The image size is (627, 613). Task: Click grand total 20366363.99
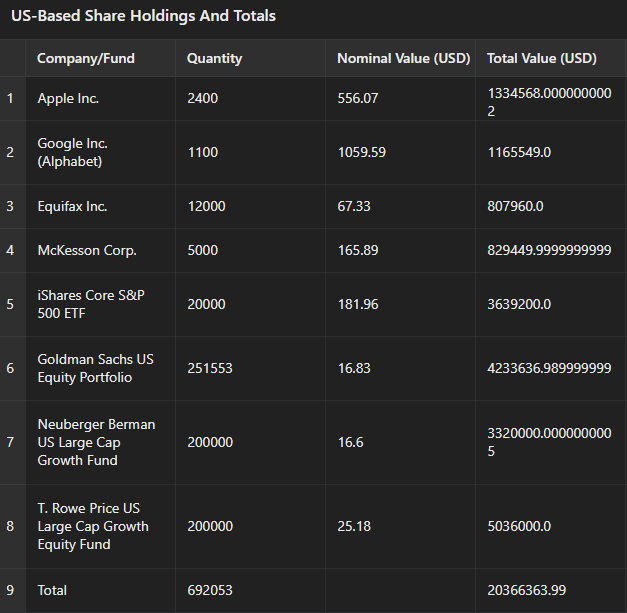click(526, 590)
